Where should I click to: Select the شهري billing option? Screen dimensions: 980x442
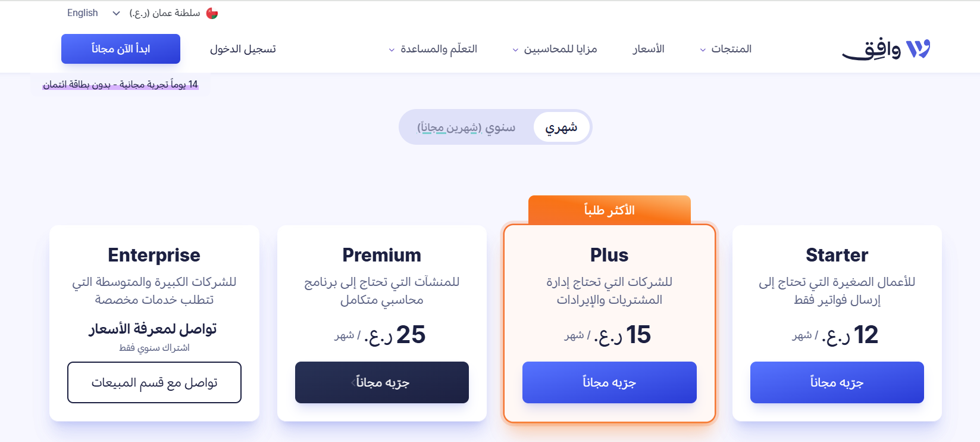point(561,126)
